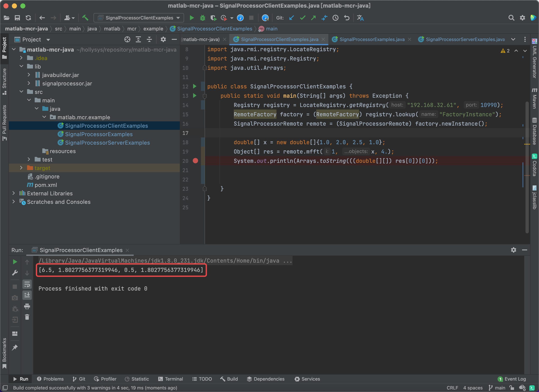539x392 pixels.
Task: Click the editor vertical scrollbar
Action: [527, 167]
